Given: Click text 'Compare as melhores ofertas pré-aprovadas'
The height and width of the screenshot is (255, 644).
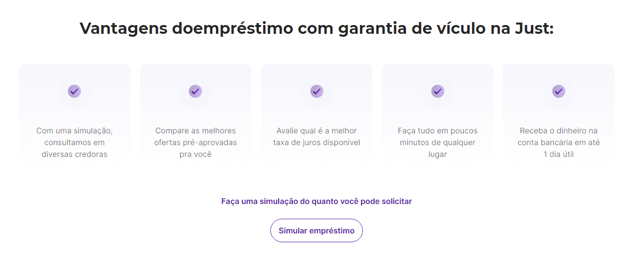Looking at the screenshot, I should click(x=195, y=137).
